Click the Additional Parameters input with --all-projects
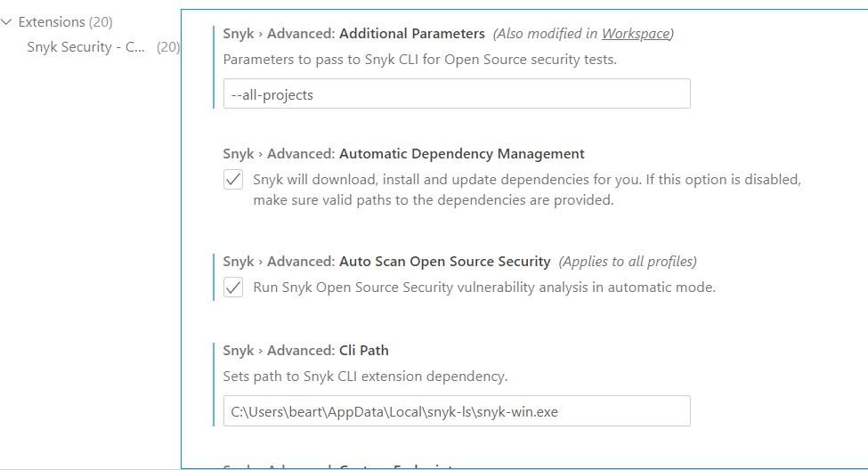Viewport: 868px width, 470px height. point(457,93)
